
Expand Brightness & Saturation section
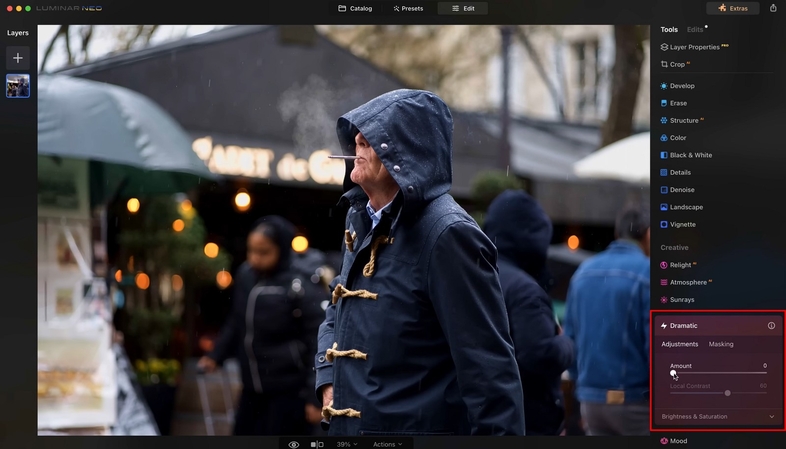(717, 417)
